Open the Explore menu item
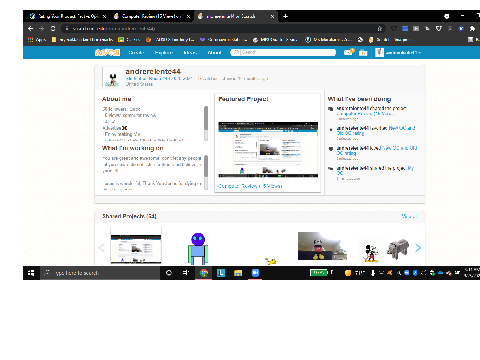 pos(163,53)
